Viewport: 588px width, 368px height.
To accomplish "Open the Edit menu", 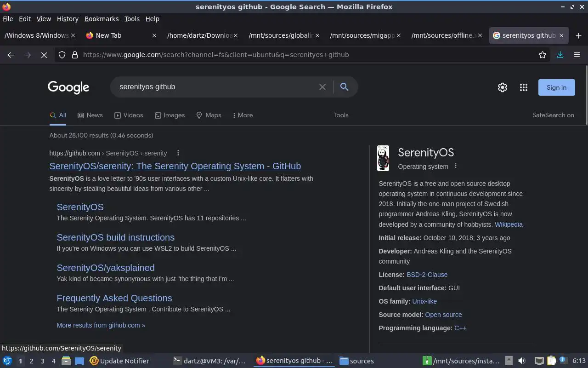I will [25, 19].
